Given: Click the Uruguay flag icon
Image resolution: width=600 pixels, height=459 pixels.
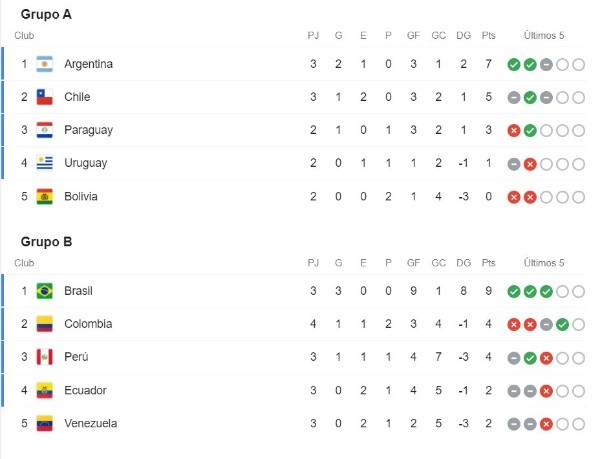Looking at the screenshot, I should 44,163.
